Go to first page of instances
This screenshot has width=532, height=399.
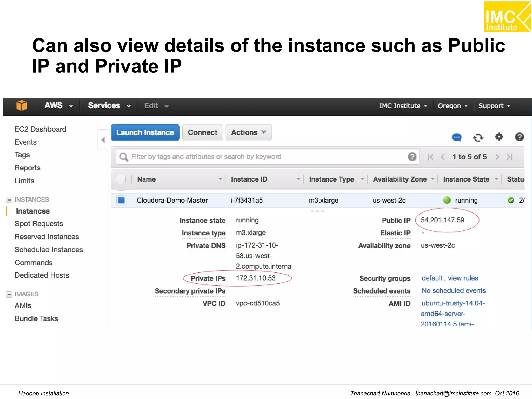[x=430, y=157]
